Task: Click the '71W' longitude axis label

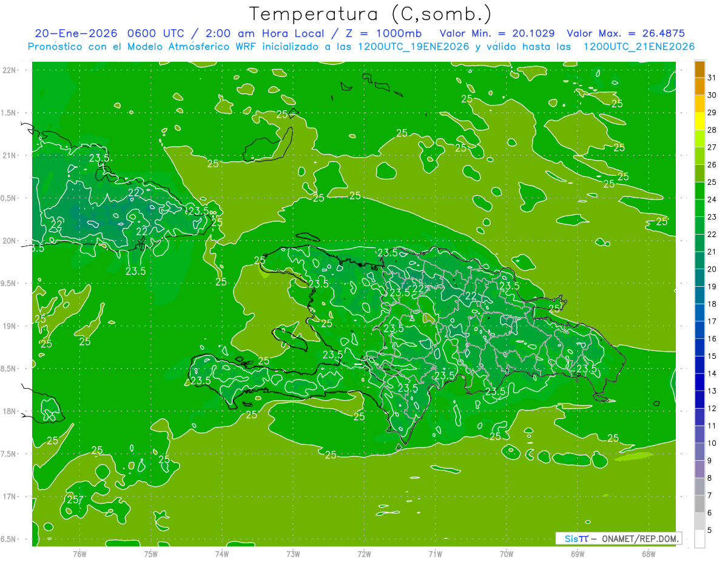Action: tap(435, 554)
